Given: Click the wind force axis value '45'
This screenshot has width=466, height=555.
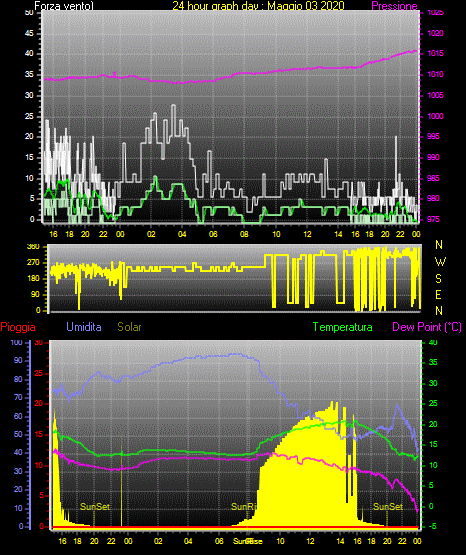Looking at the screenshot, I should tap(30, 33).
